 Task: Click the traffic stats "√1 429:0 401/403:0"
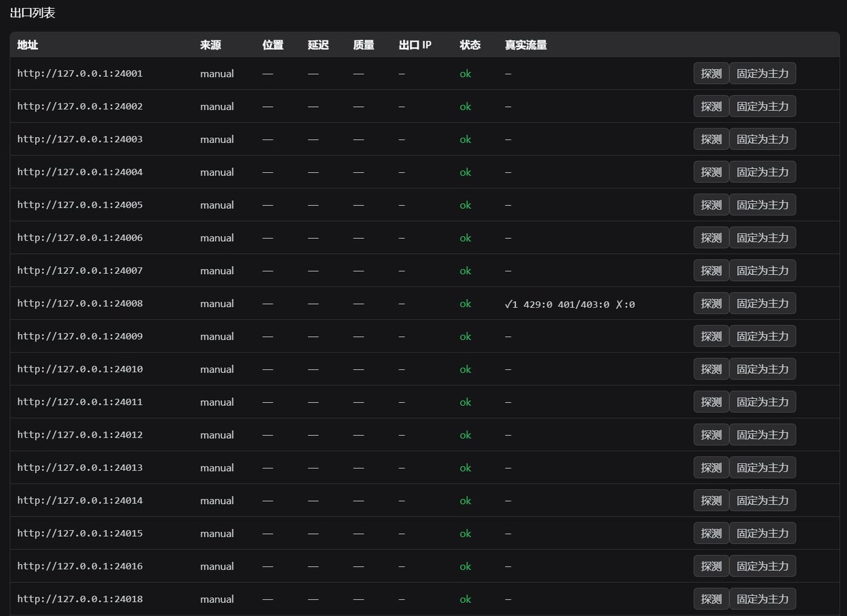click(x=557, y=304)
